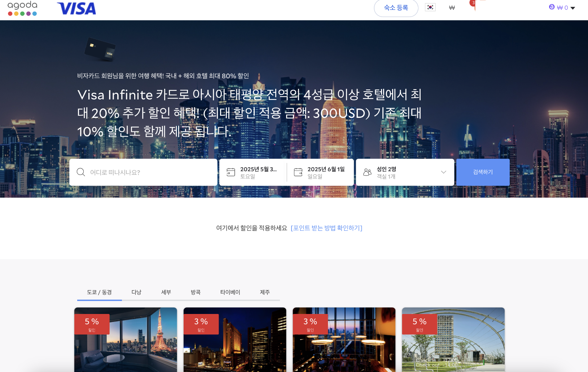
Task: Click 여기에서 할인을 적용하세요 text
Action: click(x=251, y=228)
